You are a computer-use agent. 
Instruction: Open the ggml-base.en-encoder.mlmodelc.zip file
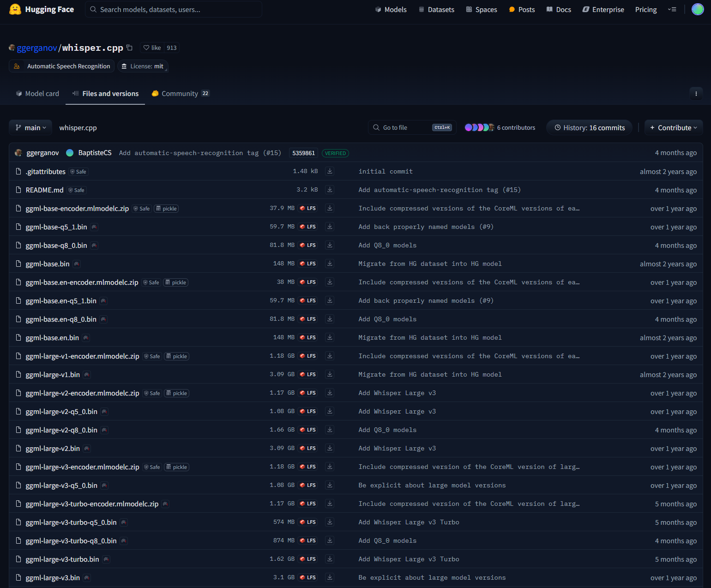click(82, 282)
